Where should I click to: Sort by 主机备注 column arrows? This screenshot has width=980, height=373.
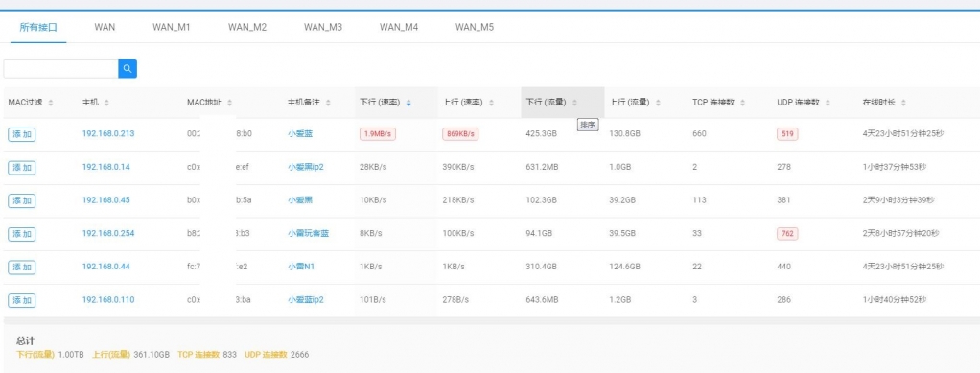[328, 103]
